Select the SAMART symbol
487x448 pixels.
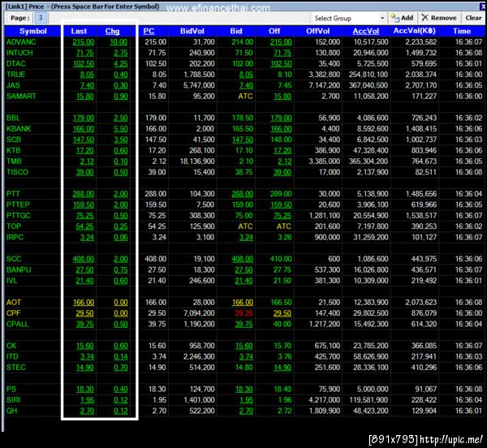(21, 97)
